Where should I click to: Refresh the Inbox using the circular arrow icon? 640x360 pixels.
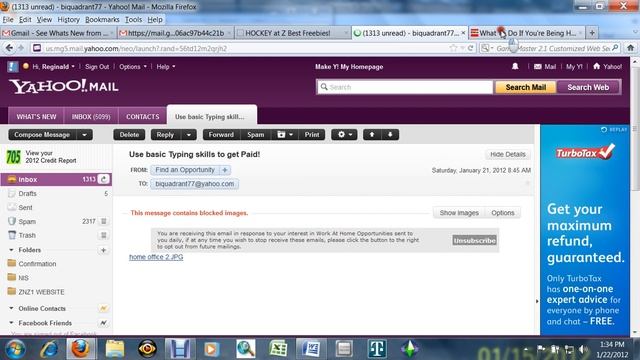click(104, 179)
